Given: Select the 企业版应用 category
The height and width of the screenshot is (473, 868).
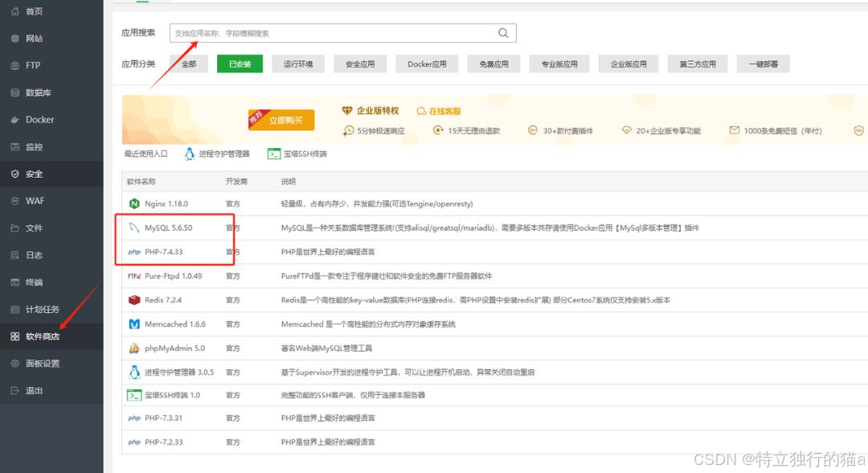Looking at the screenshot, I should [628, 64].
